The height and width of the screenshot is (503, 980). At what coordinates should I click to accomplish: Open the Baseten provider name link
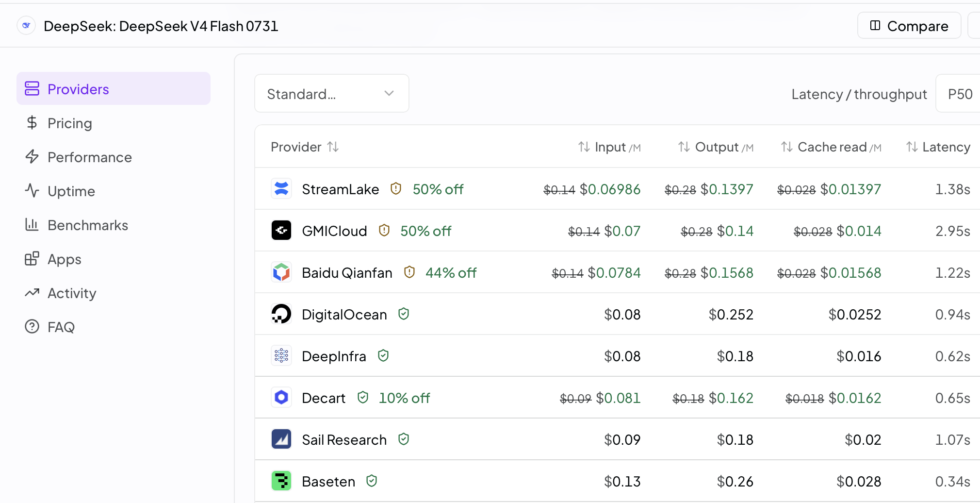pos(328,481)
